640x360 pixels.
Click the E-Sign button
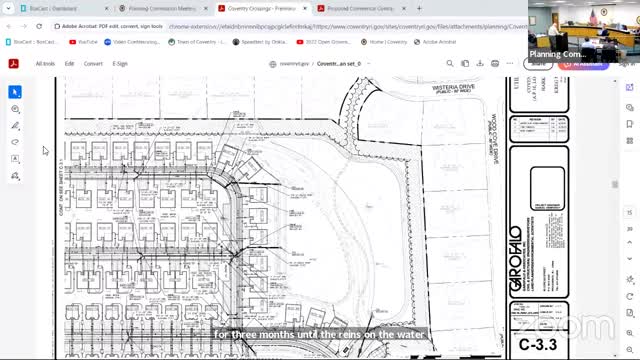(x=120, y=64)
